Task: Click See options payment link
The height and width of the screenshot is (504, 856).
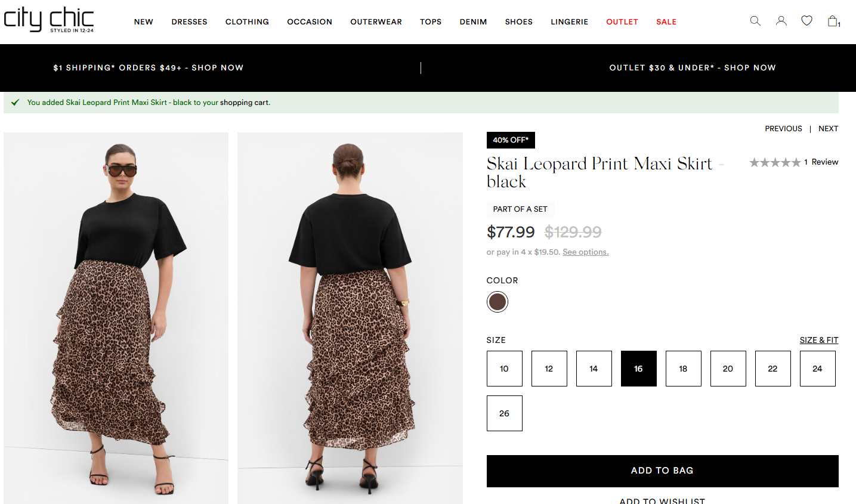Action: pos(585,252)
